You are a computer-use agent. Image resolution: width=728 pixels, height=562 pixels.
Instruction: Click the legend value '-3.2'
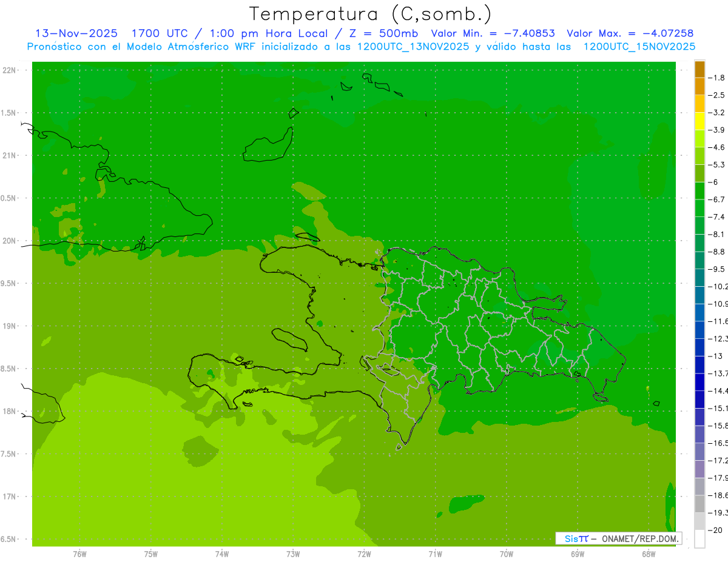pyautogui.click(x=716, y=113)
